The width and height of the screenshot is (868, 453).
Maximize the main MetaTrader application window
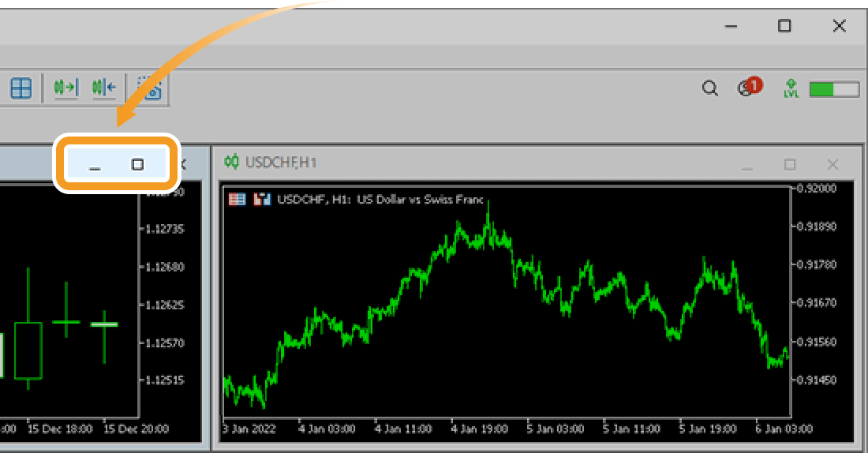[x=784, y=26]
